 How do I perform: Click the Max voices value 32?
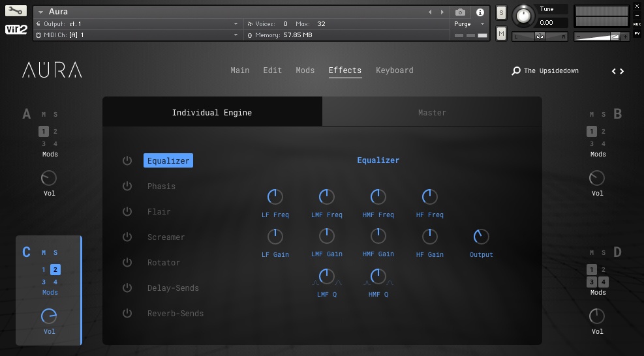point(321,24)
